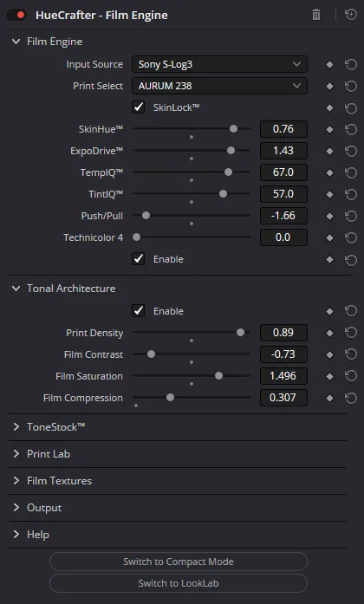
Task: Click the TempIQ slider handle
Action: (x=228, y=172)
